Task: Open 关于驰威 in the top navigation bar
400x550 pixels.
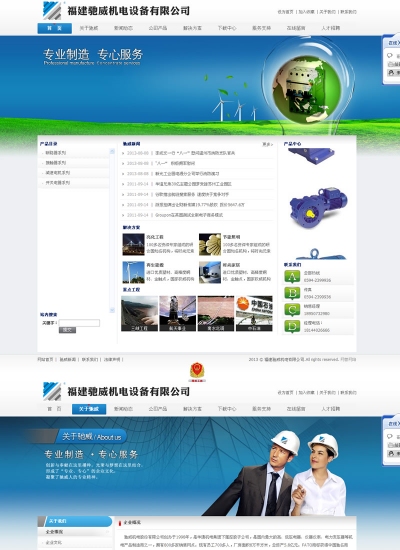Action: pos(89,28)
